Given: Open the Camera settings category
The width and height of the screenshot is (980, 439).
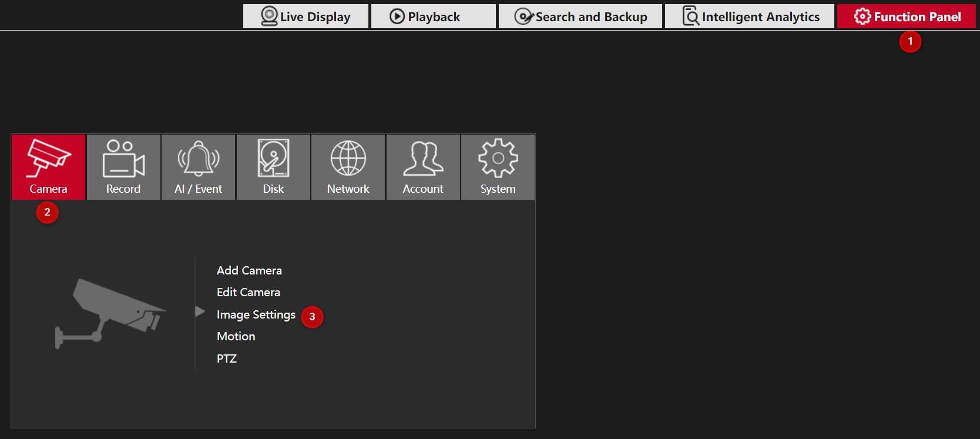Looking at the screenshot, I should tap(48, 167).
